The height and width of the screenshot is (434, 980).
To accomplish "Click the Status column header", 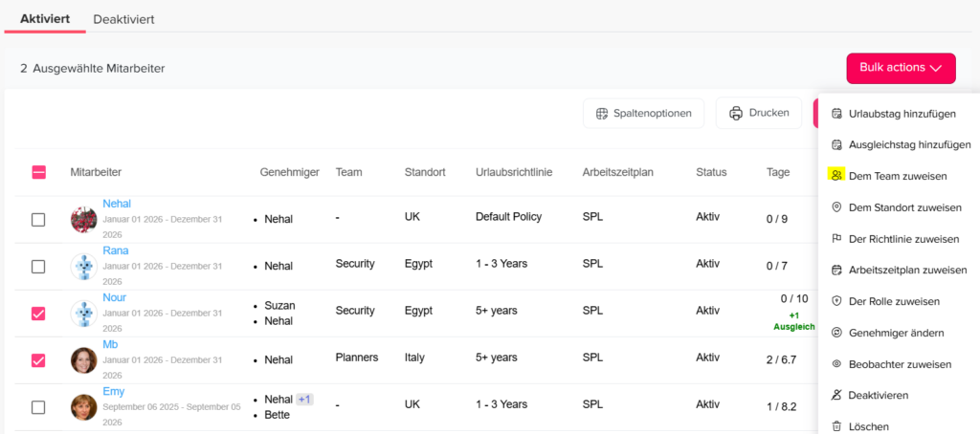I will pyautogui.click(x=711, y=172).
